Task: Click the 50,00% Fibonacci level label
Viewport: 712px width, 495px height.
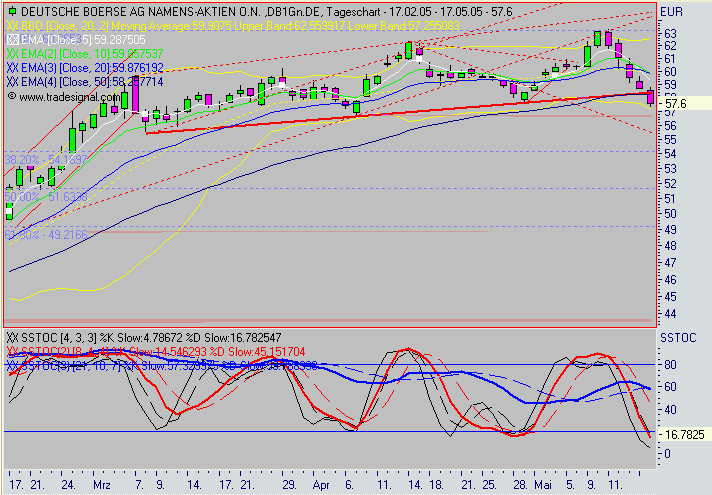Action: (46, 197)
